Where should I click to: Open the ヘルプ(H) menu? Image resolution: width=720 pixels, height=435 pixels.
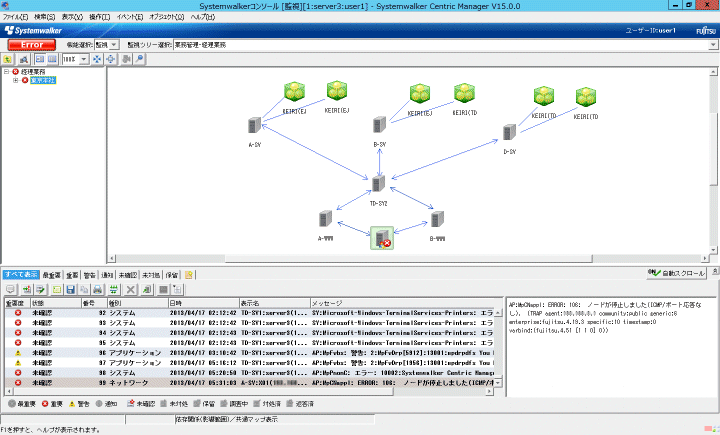pyautogui.click(x=202, y=17)
